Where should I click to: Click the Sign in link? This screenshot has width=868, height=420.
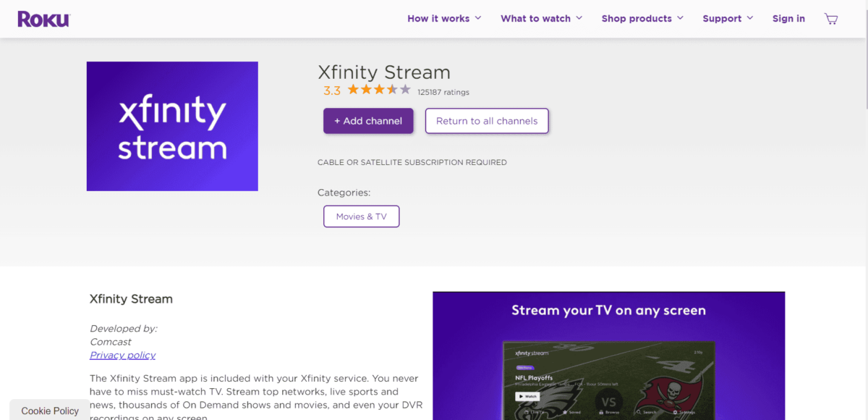(x=788, y=19)
